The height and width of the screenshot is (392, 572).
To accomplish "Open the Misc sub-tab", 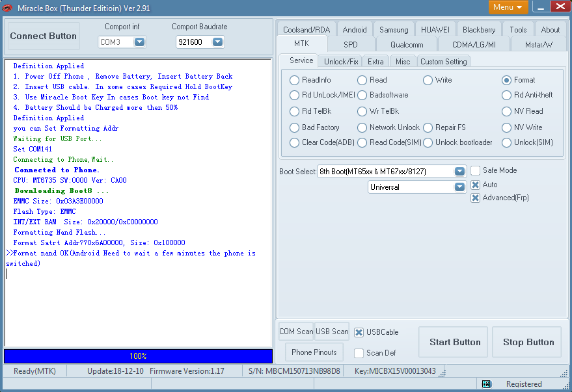I will (x=403, y=62).
